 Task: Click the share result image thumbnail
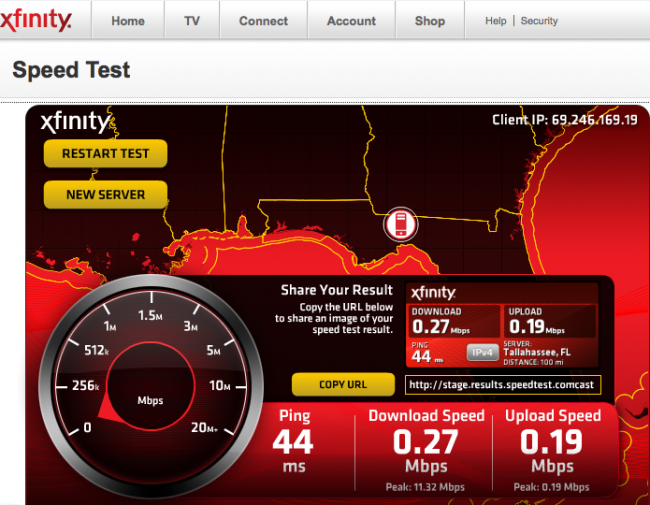coord(502,325)
